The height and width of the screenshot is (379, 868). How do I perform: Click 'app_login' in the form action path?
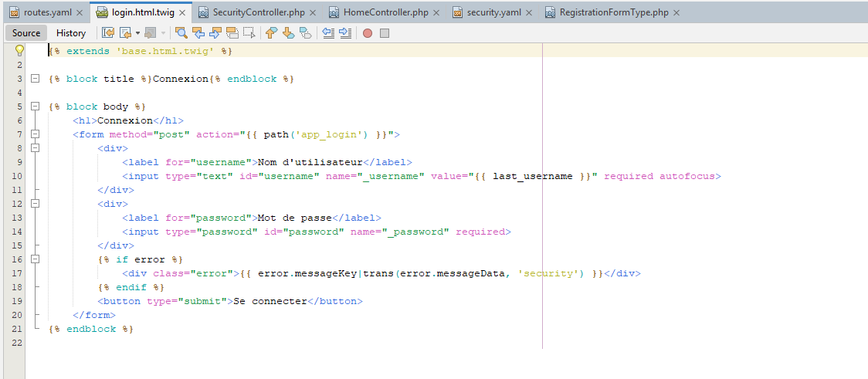tap(331, 134)
